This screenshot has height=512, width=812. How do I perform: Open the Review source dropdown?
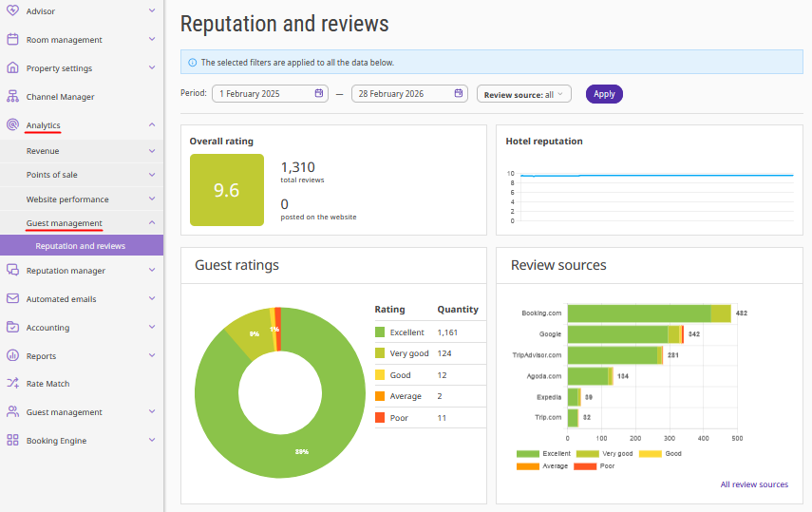pyautogui.click(x=524, y=94)
